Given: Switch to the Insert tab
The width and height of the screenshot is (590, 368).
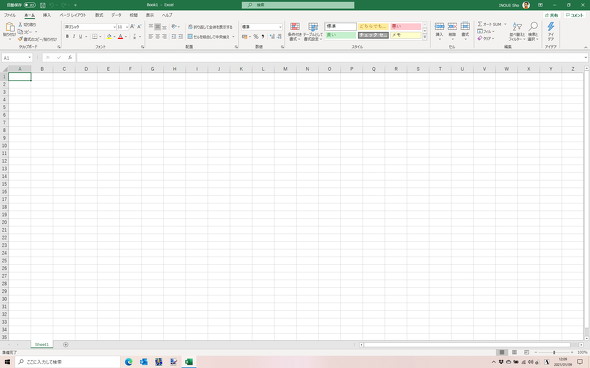Looking at the screenshot, I should [x=47, y=15].
